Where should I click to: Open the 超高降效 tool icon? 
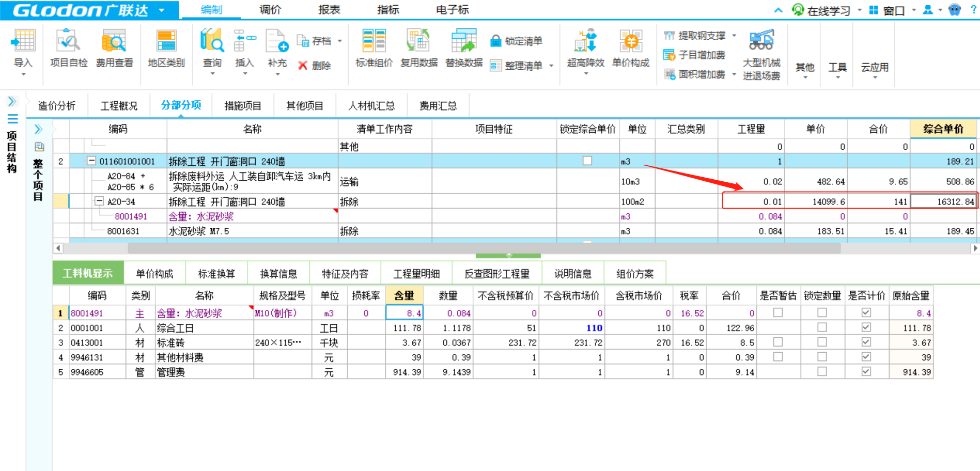click(585, 41)
